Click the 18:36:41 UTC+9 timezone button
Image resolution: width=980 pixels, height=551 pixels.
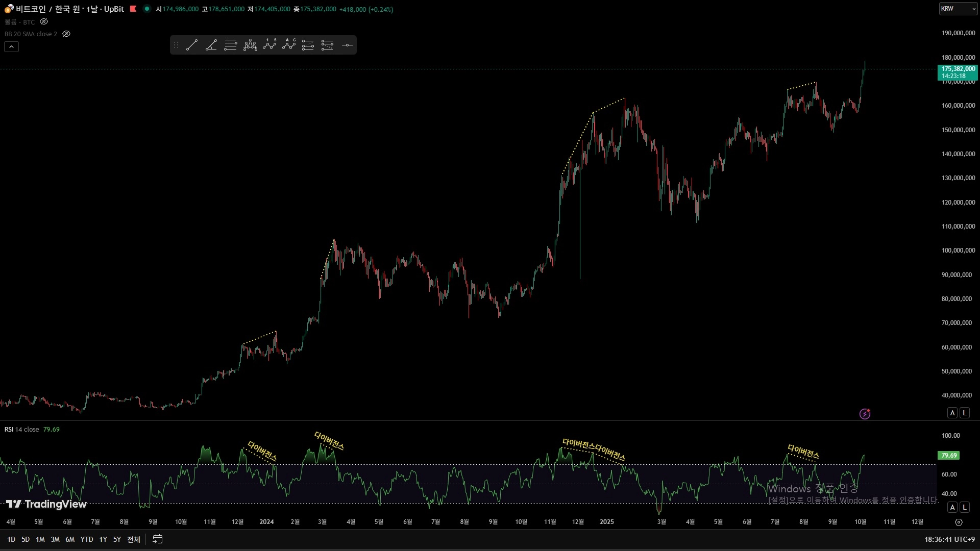click(x=949, y=539)
